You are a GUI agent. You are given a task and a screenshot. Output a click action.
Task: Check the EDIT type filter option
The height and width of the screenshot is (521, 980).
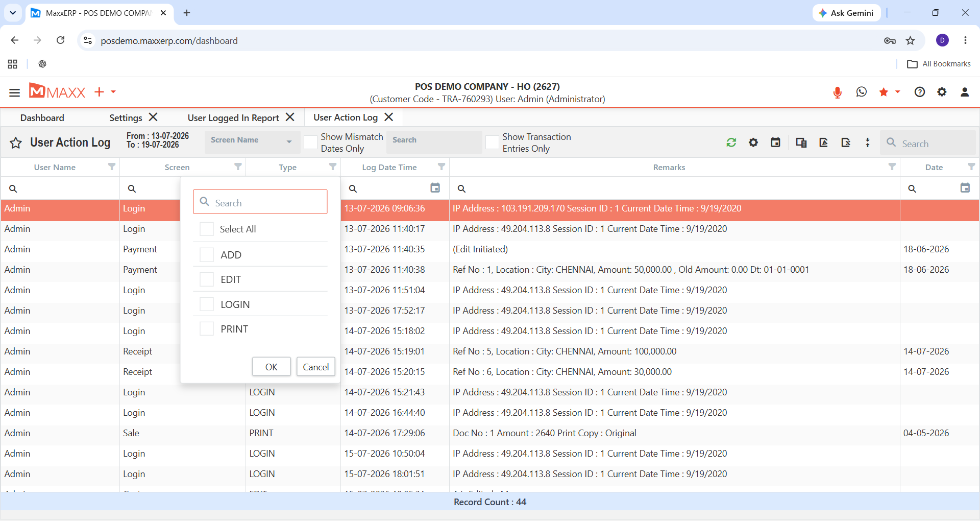[x=207, y=279]
